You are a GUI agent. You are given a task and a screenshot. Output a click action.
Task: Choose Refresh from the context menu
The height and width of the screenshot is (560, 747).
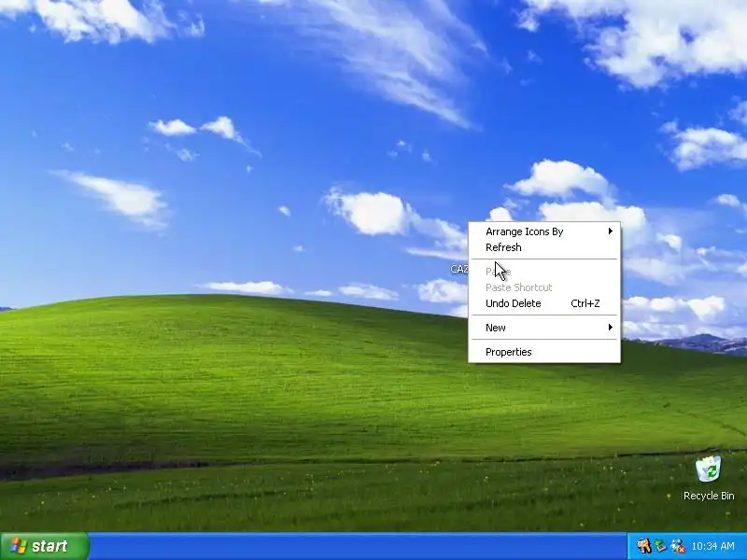[544, 247]
